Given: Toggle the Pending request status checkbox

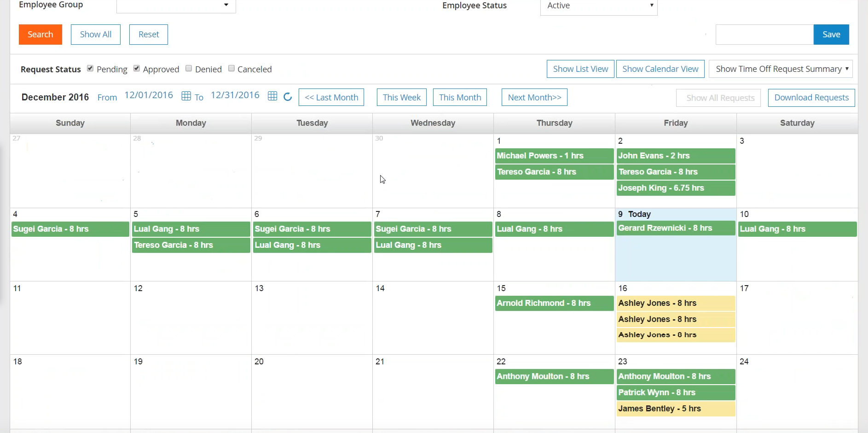Looking at the screenshot, I should pos(90,69).
